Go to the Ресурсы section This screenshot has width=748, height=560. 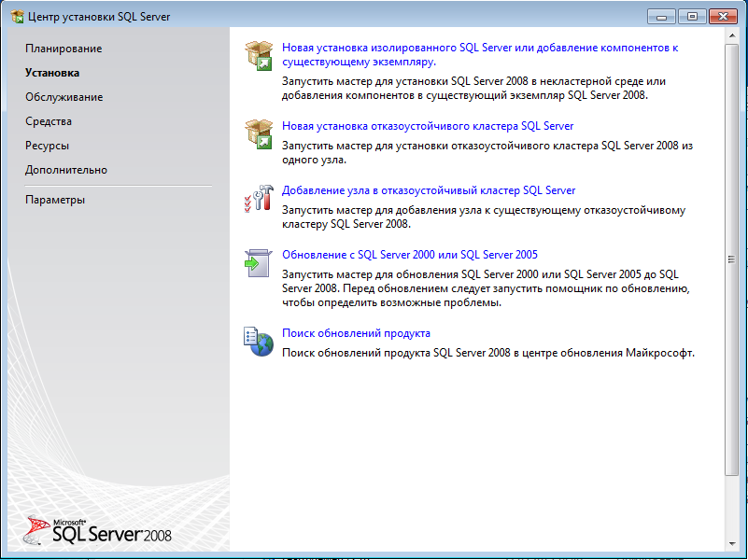(x=48, y=146)
